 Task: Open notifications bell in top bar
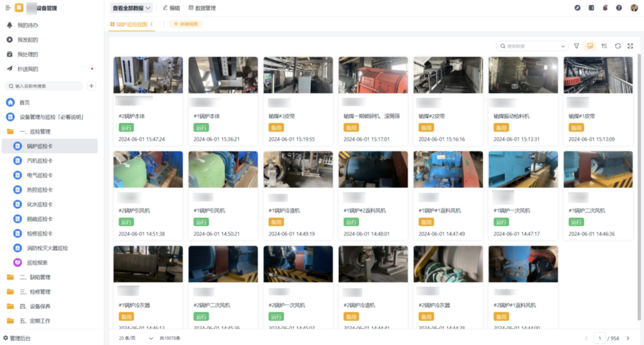(605, 8)
